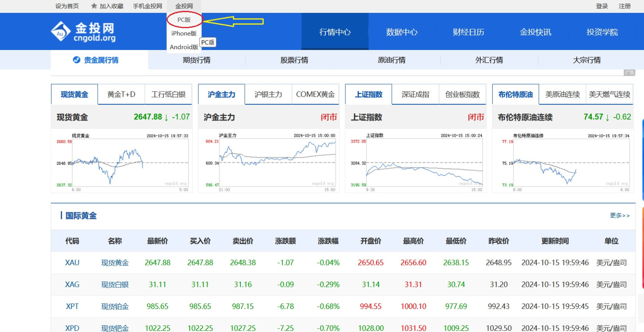The height and width of the screenshot is (332, 644).
Task: Go to 财经日历 in main navigation
Action: pos(469,32)
